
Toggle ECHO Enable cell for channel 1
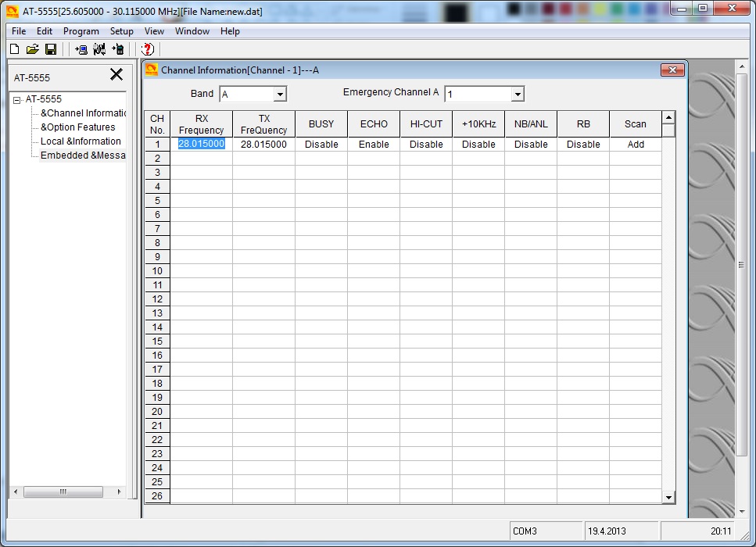(373, 145)
